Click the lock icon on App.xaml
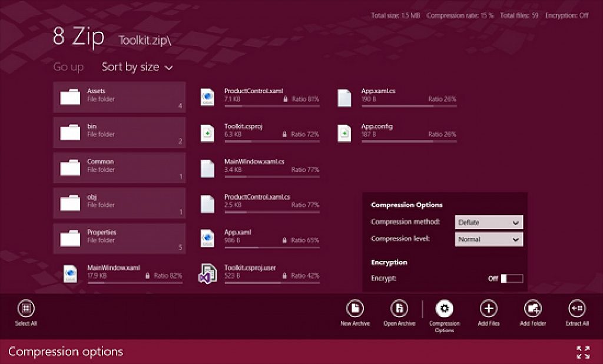Screen dimensions: 603x364 pyautogui.click(x=284, y=240)
